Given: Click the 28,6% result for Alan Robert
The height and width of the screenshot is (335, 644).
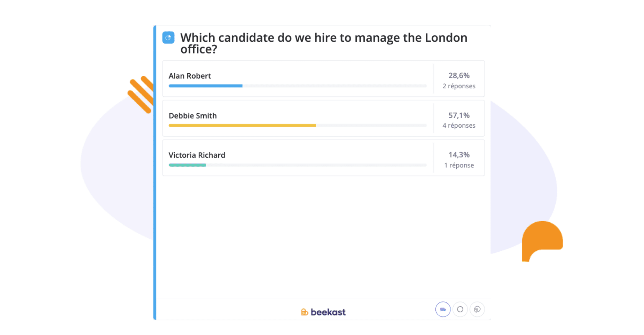Looking at the screenshot, I should tap(459, 76).
